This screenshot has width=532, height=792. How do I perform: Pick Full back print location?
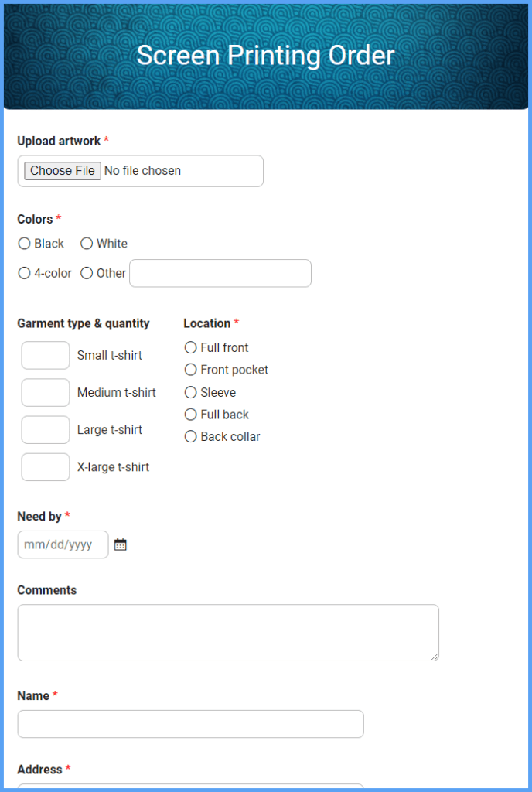click(191, 415)
